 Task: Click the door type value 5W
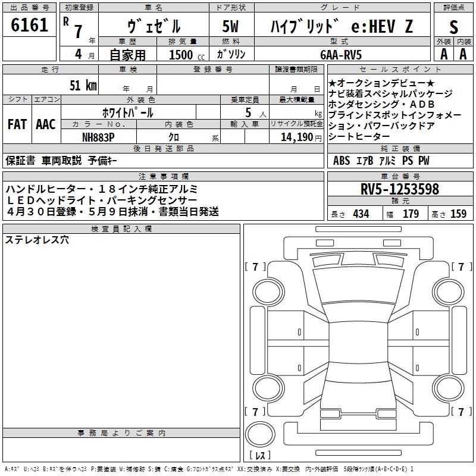[231, 26]
